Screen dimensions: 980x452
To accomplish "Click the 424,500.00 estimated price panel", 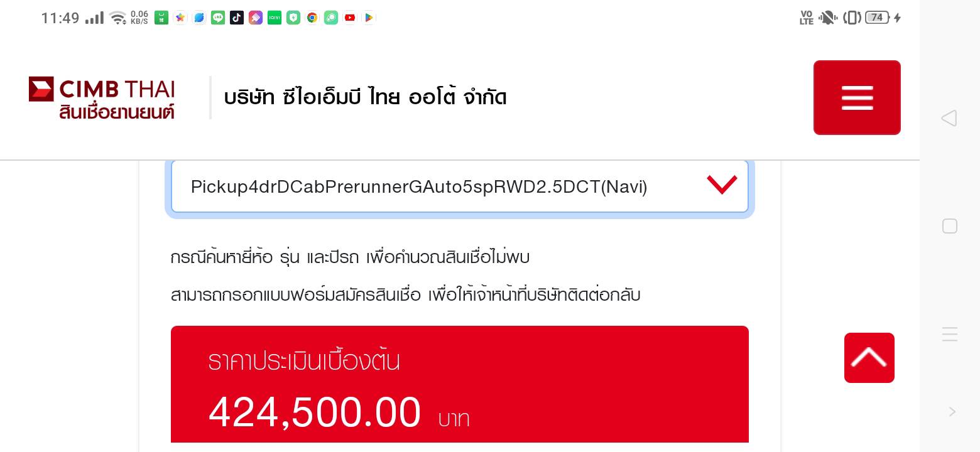I will [459, 384].
